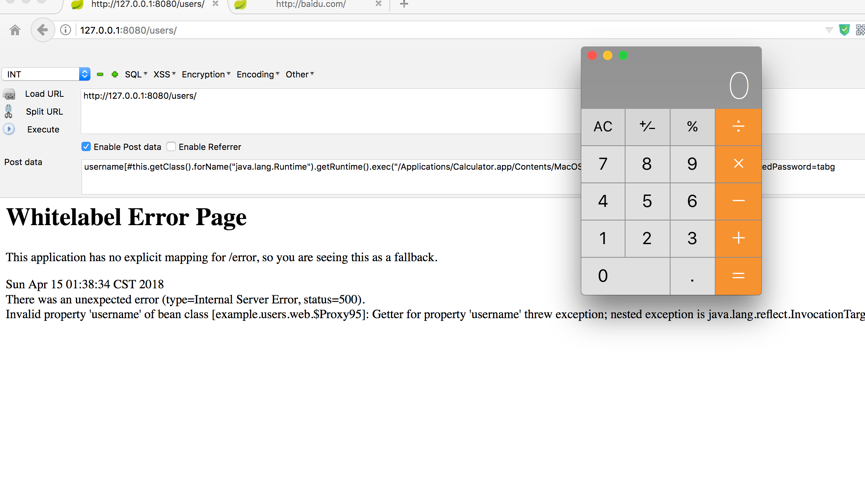865x503 pixels.
Task: Click the subtract key on Calculator
Action: point(738,201)
